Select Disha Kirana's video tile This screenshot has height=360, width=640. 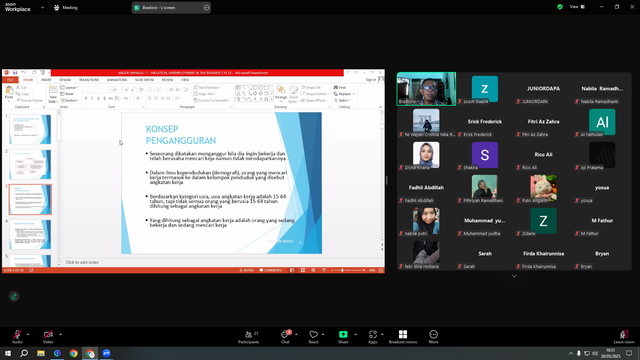point(426,155)
